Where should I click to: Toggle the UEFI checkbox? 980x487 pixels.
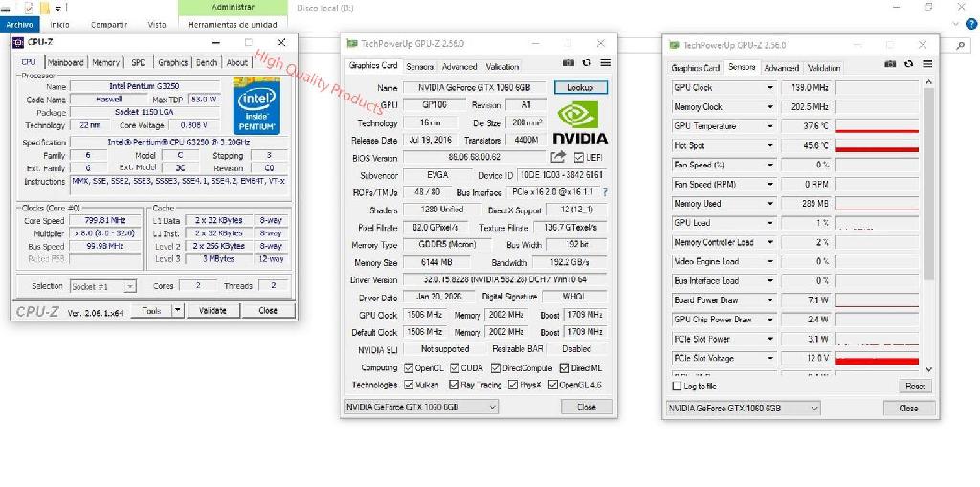point(578,158)
